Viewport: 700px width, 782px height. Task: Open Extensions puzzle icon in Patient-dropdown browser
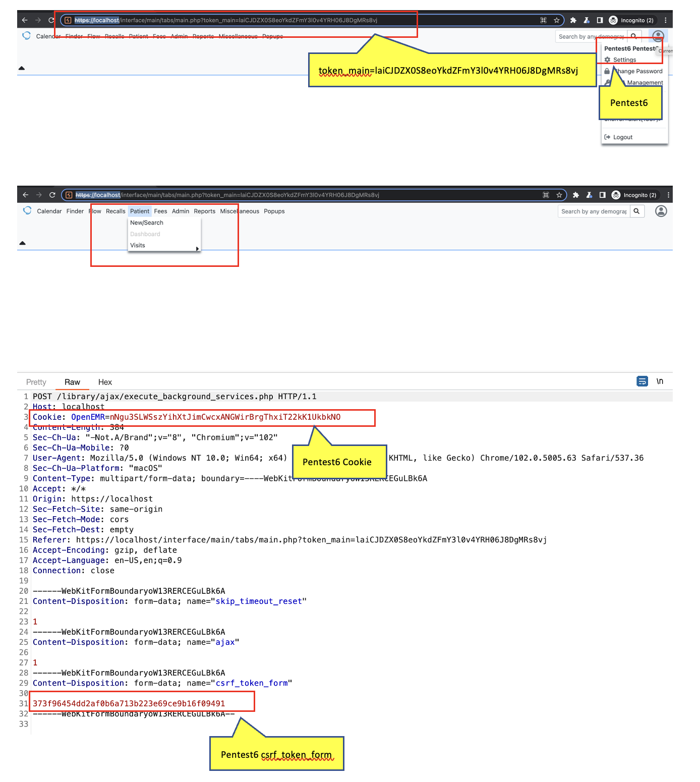pos(575,195)
